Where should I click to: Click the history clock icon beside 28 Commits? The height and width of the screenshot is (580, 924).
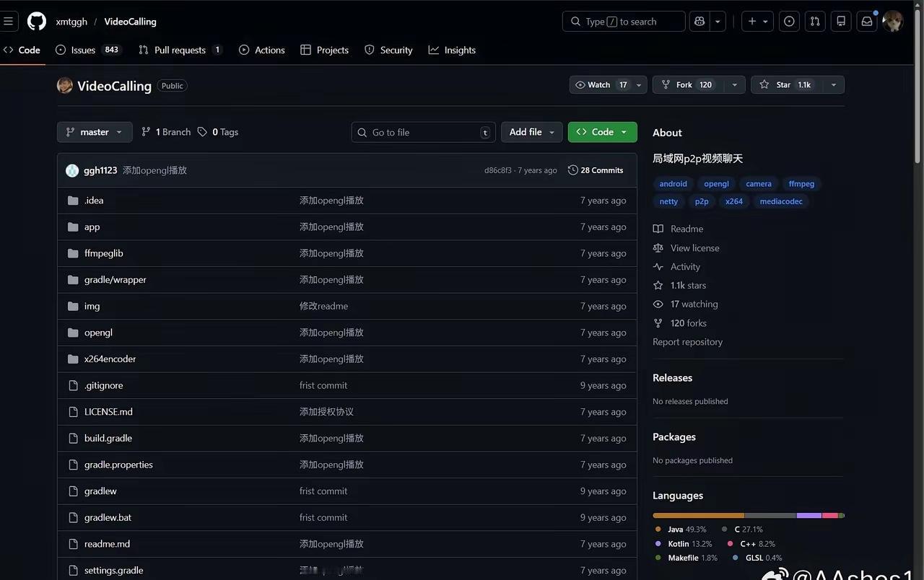pyautogui.click(x=573, y=170)
